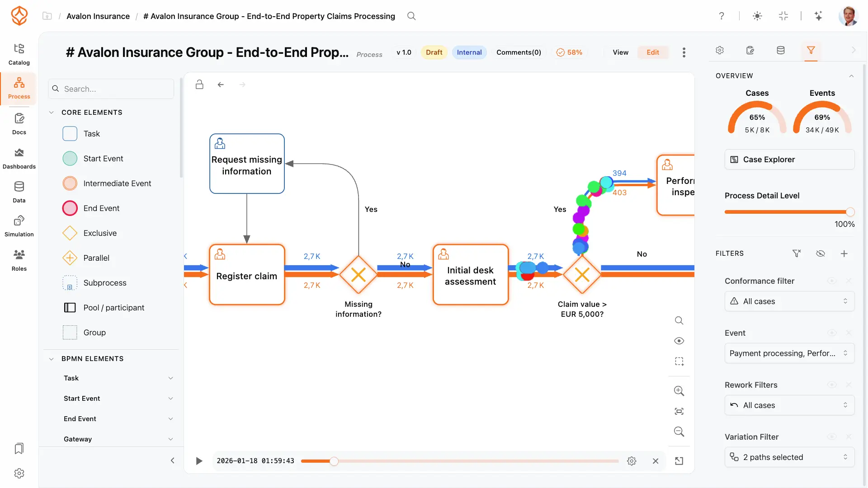Toggle the canvas lock icon
Viewport: 868px width, 488px height.
[199, 84]
